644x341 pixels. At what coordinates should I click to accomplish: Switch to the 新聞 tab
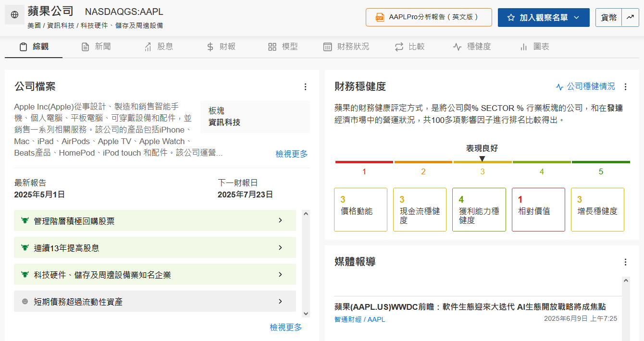[x=96, y=47]
